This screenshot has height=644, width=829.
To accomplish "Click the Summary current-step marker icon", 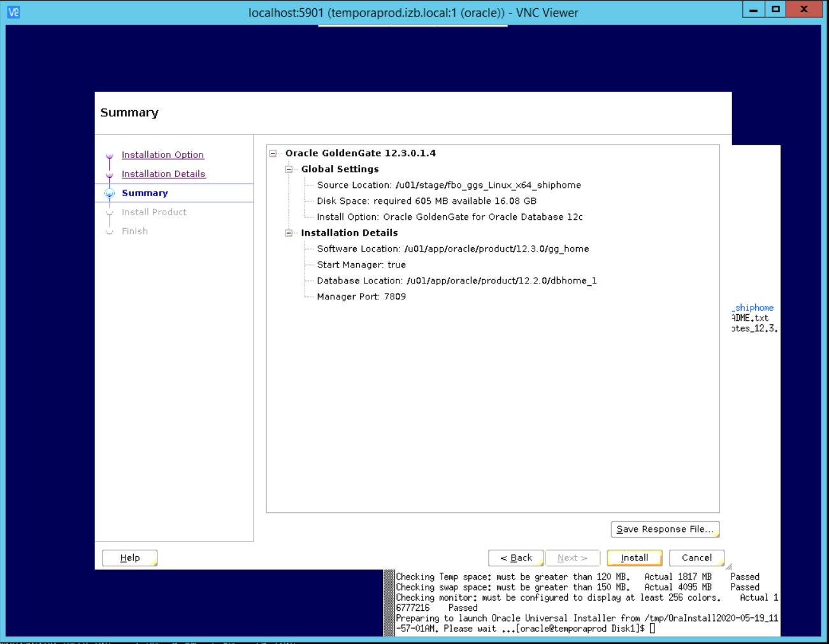I will point(110,193).
